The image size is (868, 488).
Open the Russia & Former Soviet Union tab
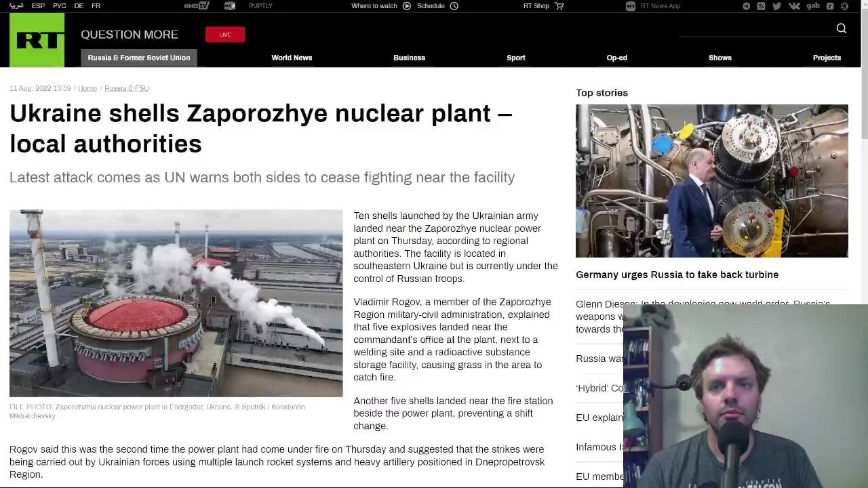tap(139, 58)
